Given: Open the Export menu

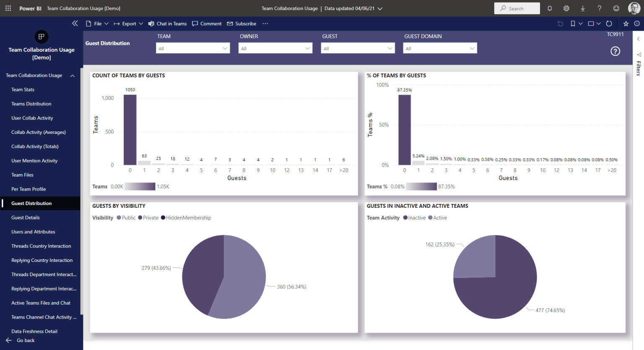Looking at the screenshot, I should [x=128, y=24].
